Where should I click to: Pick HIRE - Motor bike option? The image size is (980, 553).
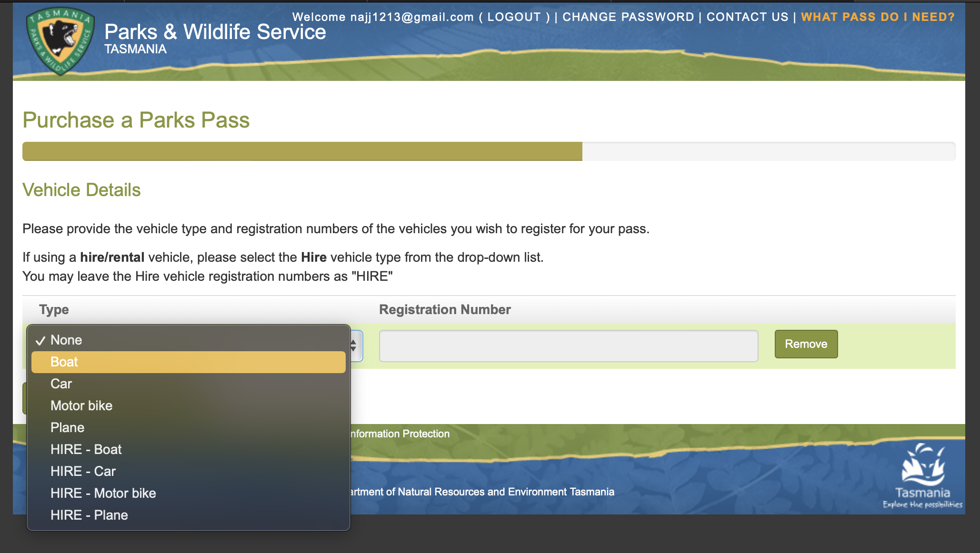pos(103,493)
